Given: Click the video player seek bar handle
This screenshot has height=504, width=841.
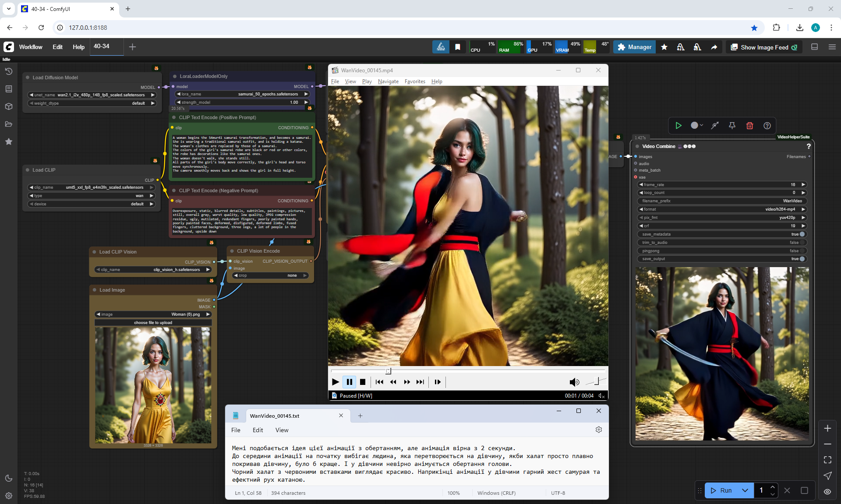Looking at the screenshot, I should pos(388,371).
